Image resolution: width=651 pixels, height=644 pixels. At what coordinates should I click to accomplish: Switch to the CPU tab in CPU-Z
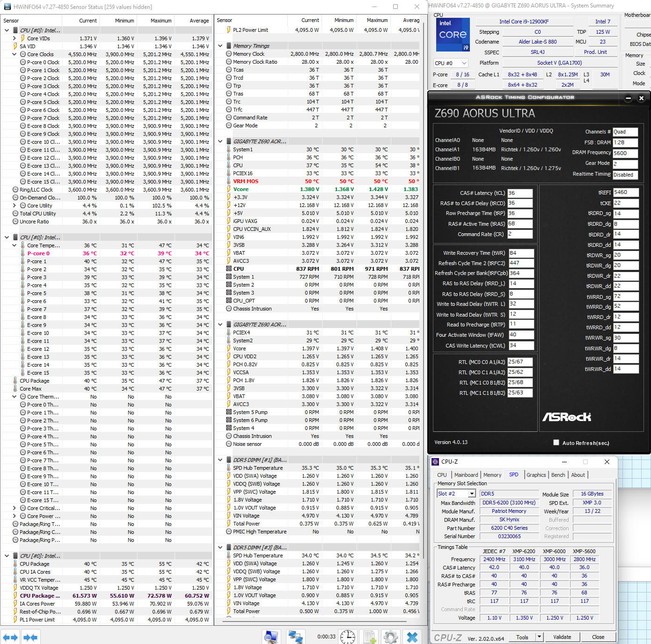(x=442, y=475)
